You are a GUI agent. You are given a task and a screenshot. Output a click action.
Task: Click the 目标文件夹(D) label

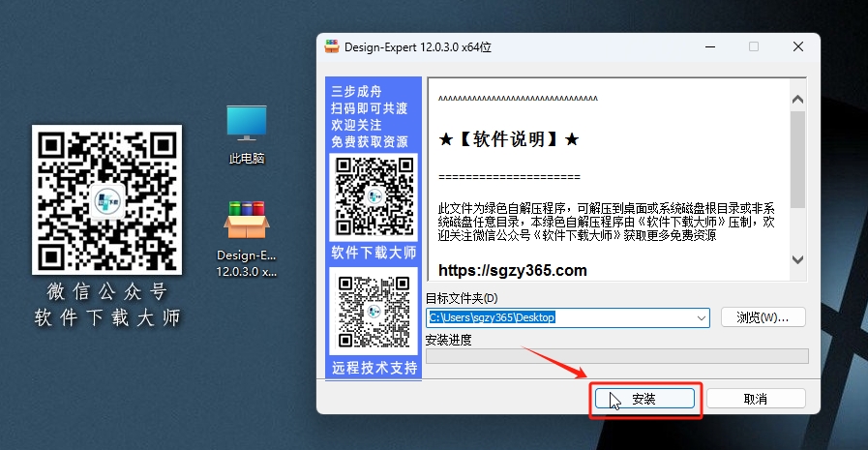462,298
